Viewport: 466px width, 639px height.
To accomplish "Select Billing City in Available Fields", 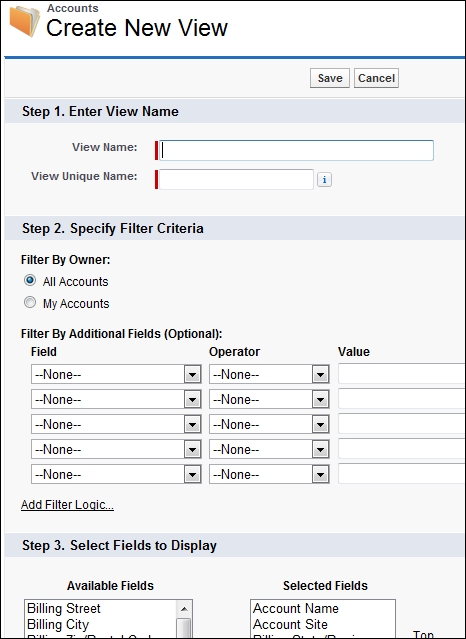I will coord(57,624).
